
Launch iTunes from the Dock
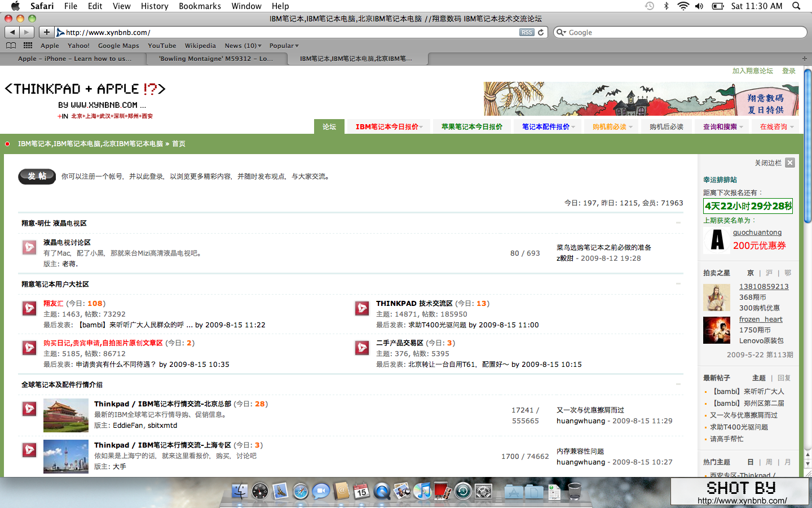pos(422,491)
